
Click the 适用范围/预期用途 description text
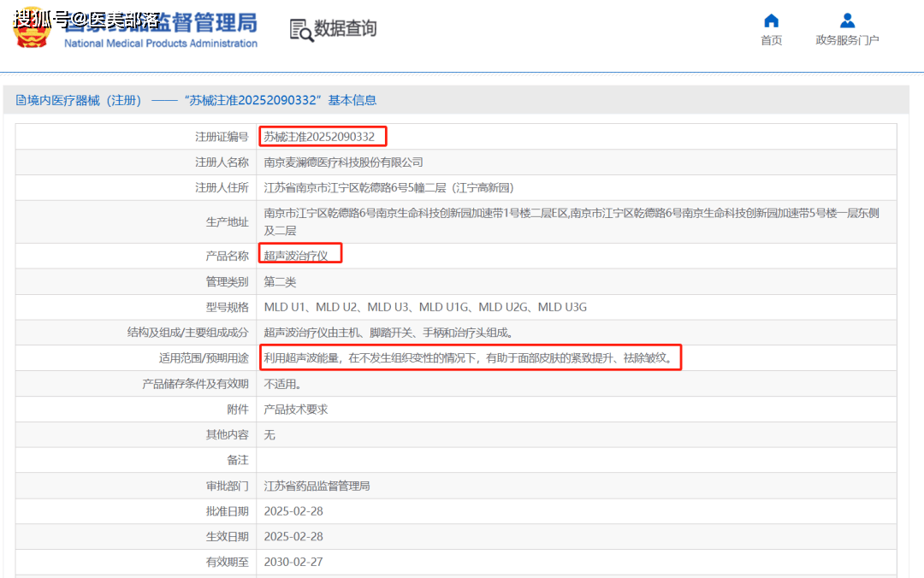469,358
